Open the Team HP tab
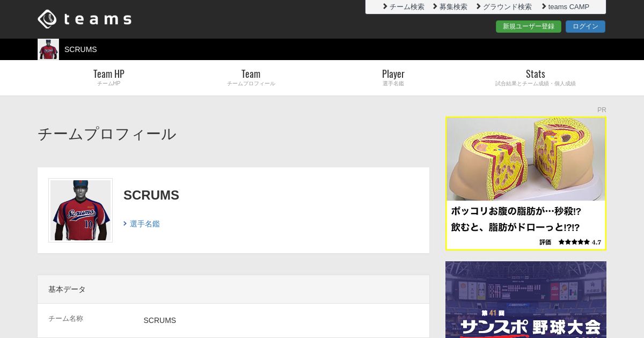This screenshot has height=338, width=644. point(109,77)
